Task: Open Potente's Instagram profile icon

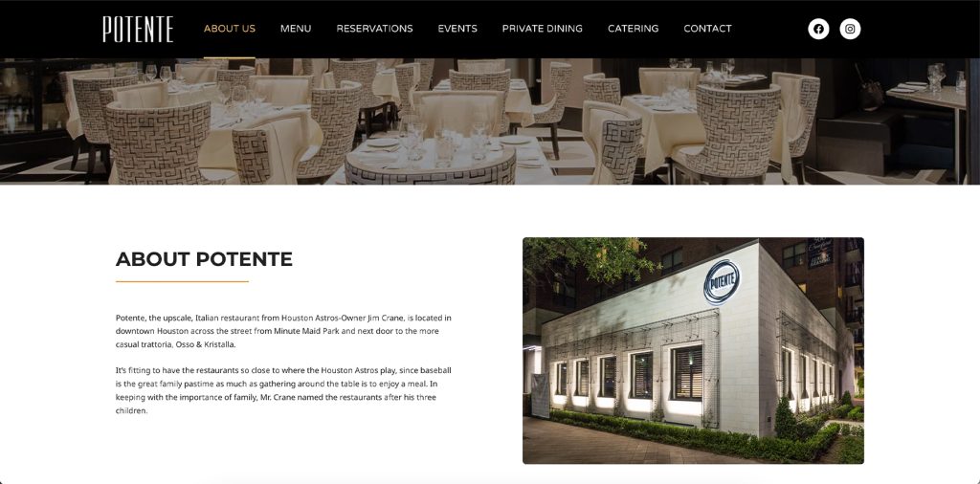Action: (850, 29)
